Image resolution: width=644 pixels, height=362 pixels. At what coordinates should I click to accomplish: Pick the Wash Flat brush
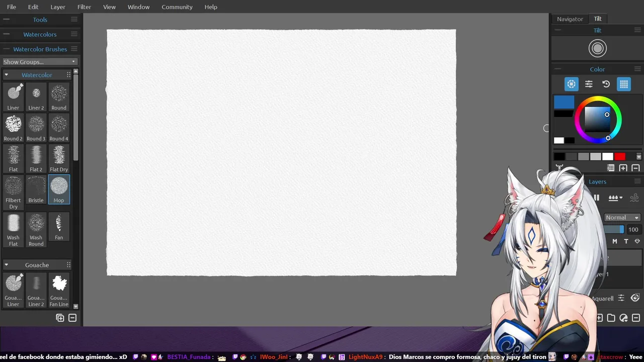[13, 230]
